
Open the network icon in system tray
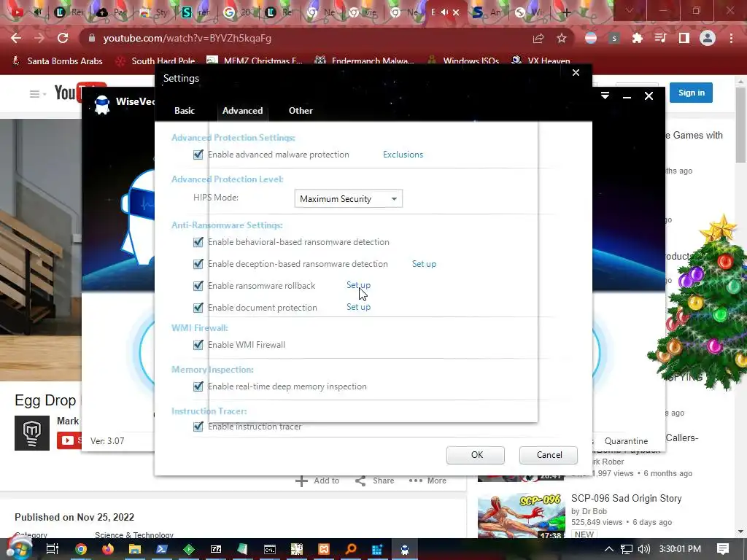(627, 549)
